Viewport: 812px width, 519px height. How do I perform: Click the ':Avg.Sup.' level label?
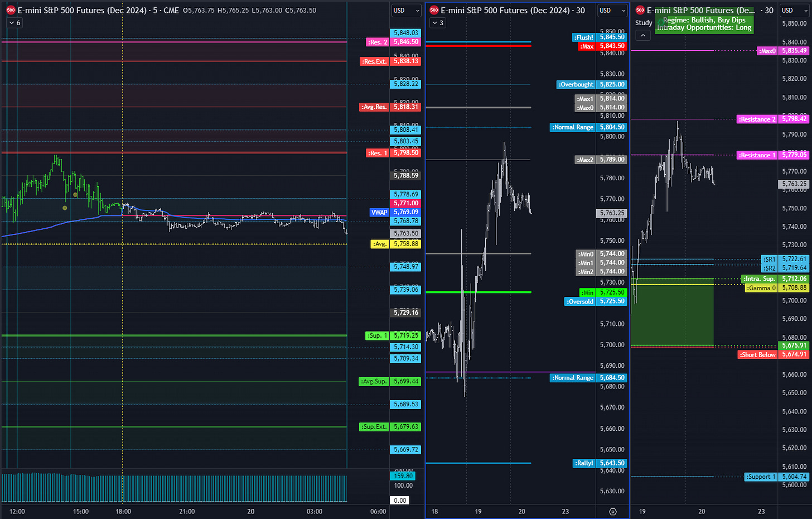click(374, 381)
